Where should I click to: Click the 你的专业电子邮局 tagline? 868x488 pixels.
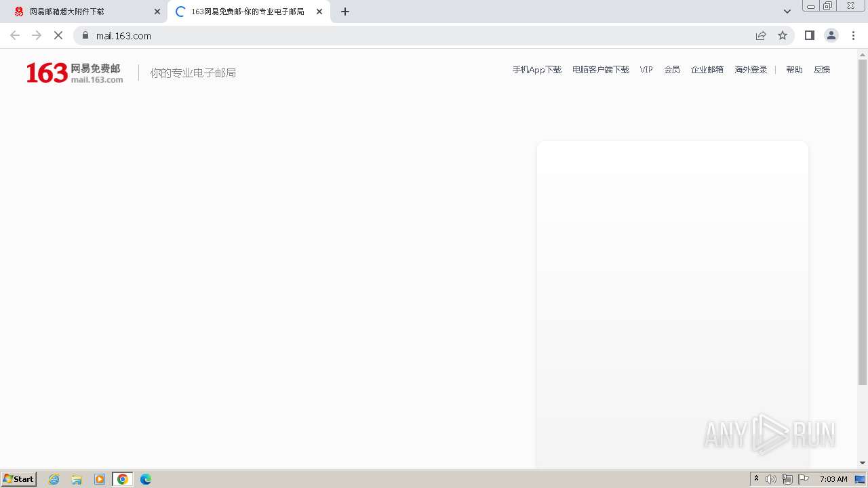(x=193, y=73)
